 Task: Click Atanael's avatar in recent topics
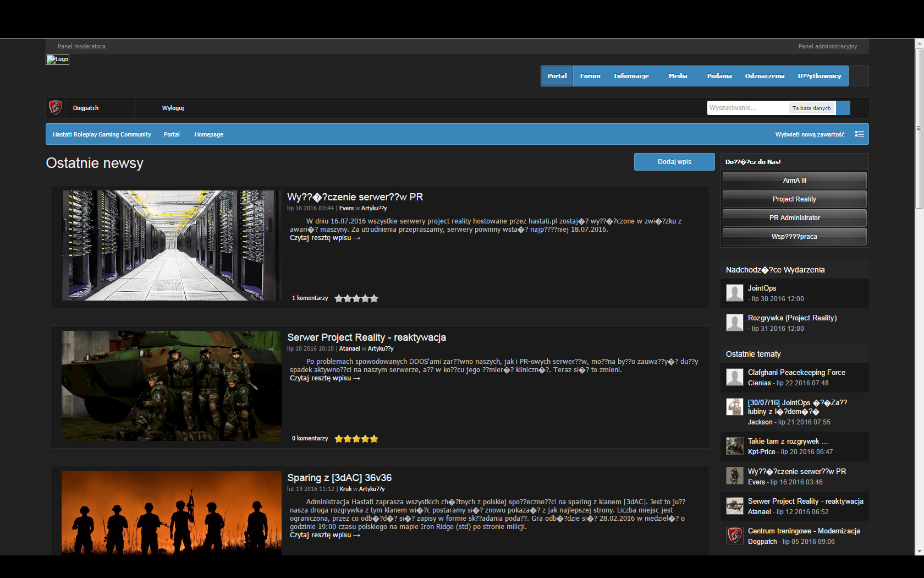(x=734, y=506)
